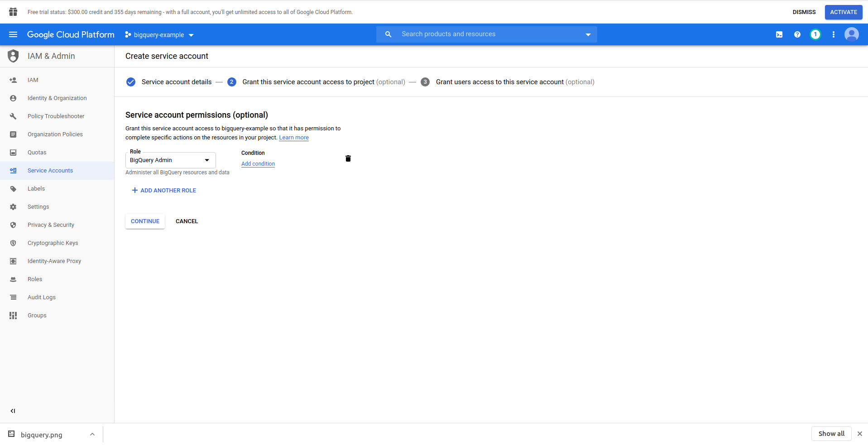Image resolution: width=868 pixels, height=445 pixels.
Task: Click the Cryptographic Keys icon
Action: click(13, 243)
